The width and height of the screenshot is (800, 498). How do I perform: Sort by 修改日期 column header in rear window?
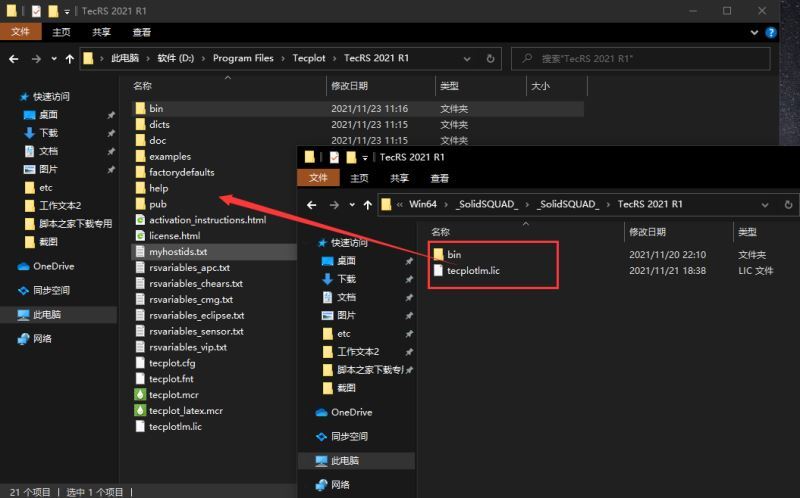click(349, 86)
